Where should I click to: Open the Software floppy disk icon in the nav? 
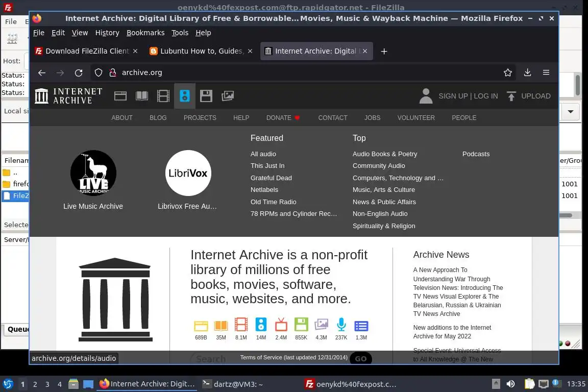[x=206, y=96]
